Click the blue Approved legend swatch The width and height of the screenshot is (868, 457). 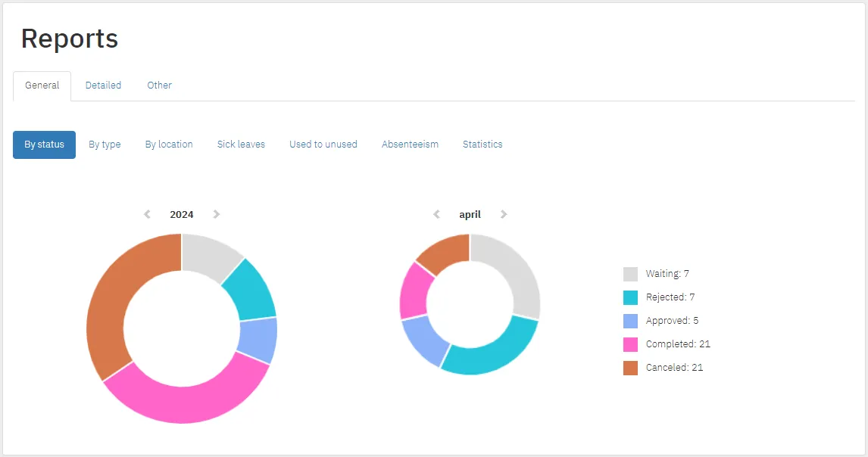(x=630, y=321)
